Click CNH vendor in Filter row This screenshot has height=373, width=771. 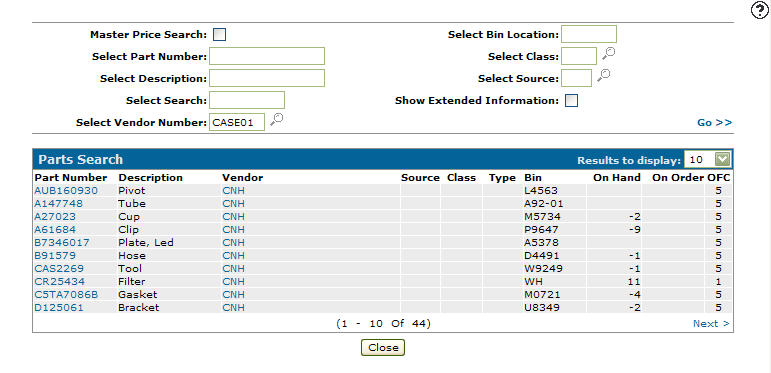233,282
